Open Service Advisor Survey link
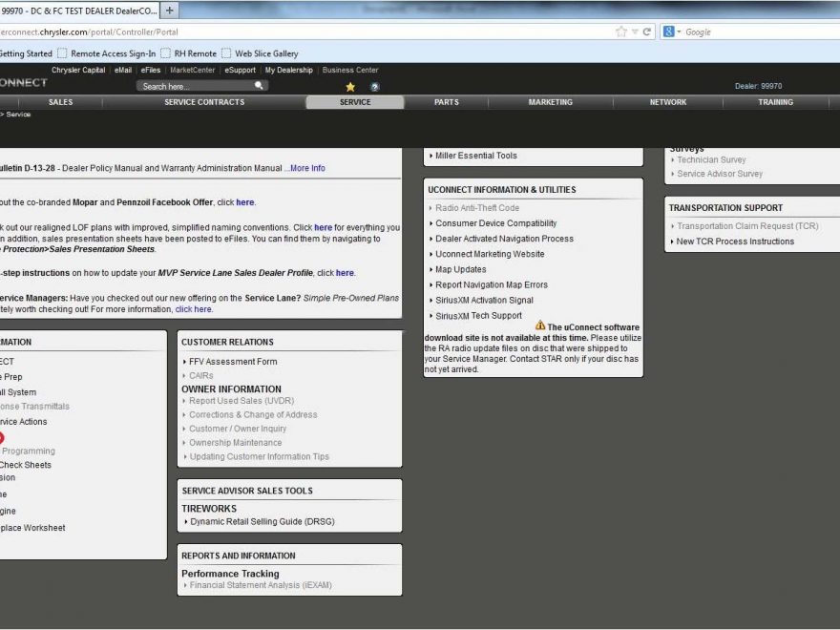Image resolution: width=840 pixels, height=630 pixels. pos(720,174)
